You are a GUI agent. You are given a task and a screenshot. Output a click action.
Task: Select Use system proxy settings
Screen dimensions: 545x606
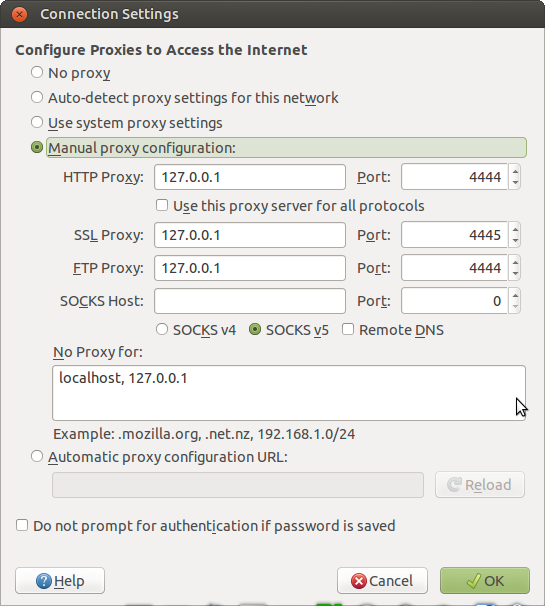point(37,123)
